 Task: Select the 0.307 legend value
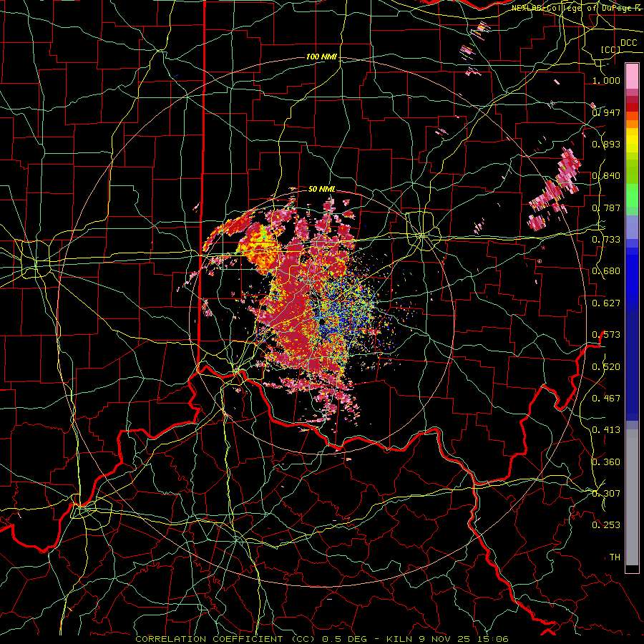606,493
